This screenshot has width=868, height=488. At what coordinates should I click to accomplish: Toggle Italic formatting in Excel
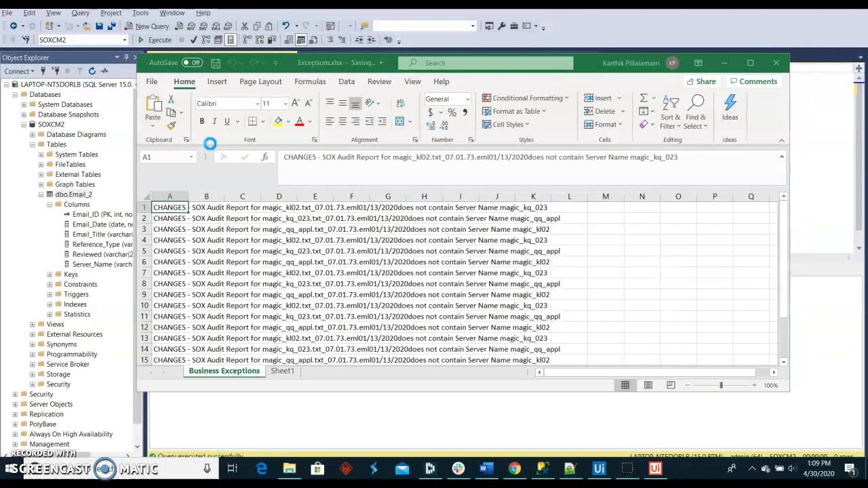pyautogui.click(x=214, y=121)
